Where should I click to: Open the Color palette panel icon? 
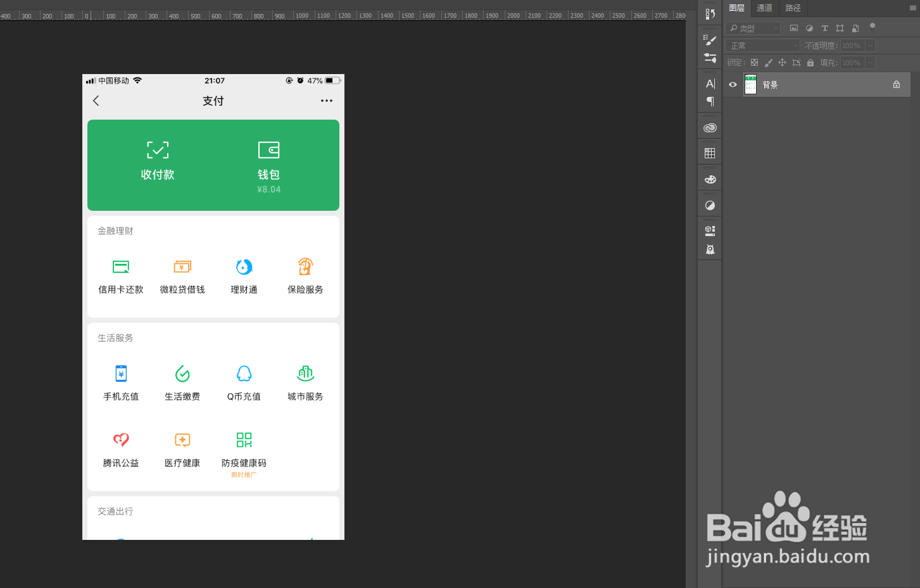pyautogui.click(x=710, y=179)
